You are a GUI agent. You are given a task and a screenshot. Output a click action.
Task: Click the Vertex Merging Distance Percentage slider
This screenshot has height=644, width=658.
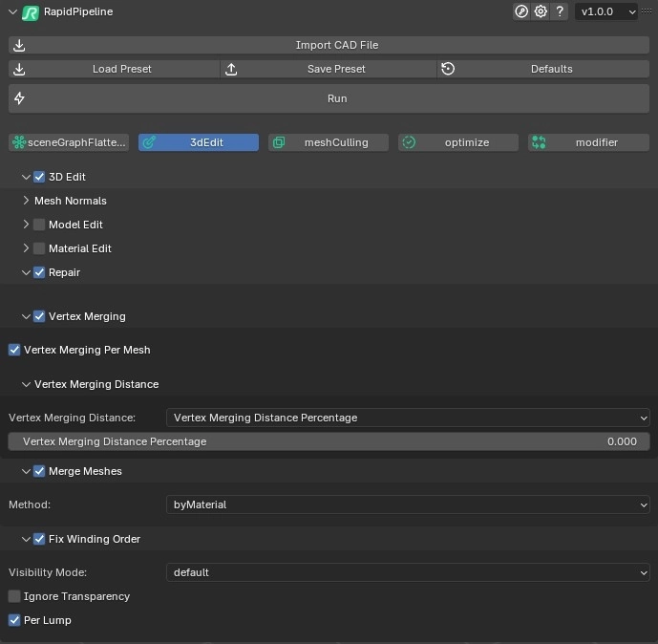click(329, 441)
